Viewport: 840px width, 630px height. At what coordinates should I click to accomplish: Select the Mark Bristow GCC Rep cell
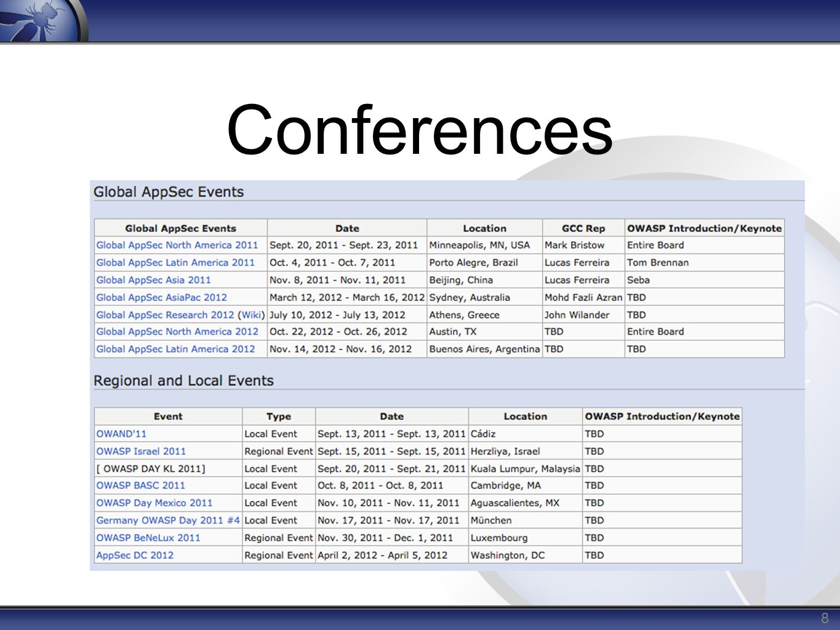click(x=583, y=245)
